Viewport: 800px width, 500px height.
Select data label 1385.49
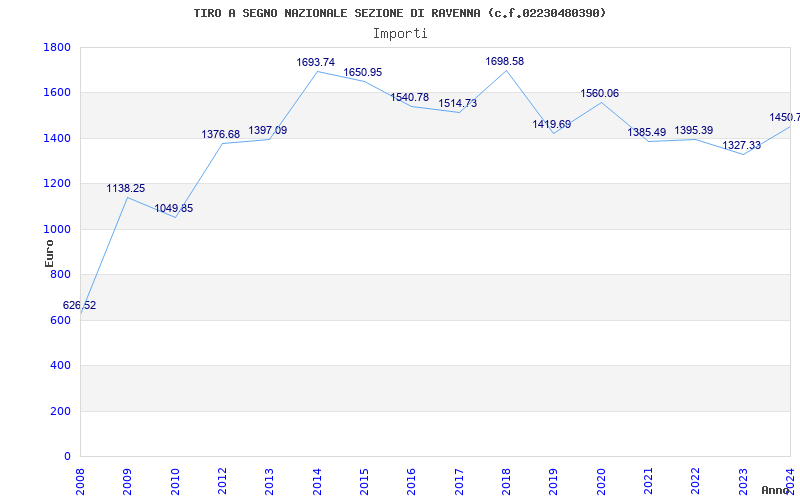tap(646, 132)
